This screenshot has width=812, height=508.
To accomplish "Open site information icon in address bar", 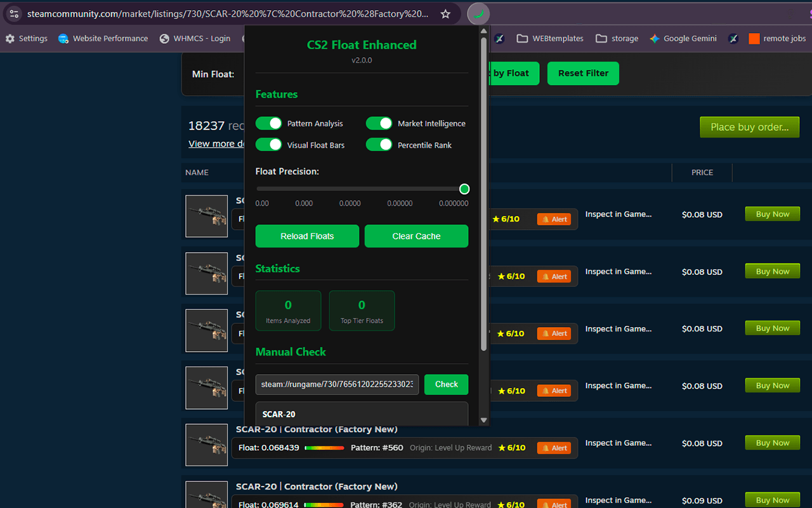I will (x=14, y=14).
